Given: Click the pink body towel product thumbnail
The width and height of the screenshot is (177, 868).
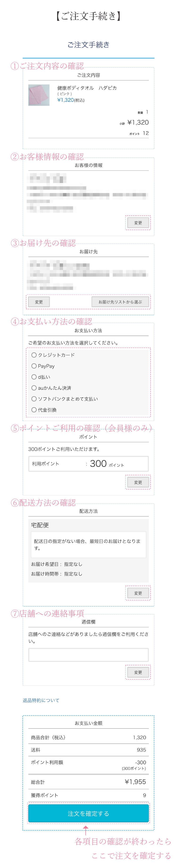Looking at the screenshot, I should [x=39, y=95].
